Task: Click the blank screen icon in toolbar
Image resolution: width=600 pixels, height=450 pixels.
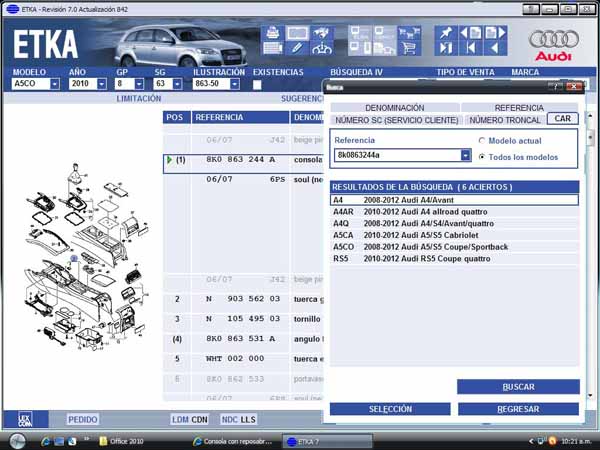Action: pos(297,33)
